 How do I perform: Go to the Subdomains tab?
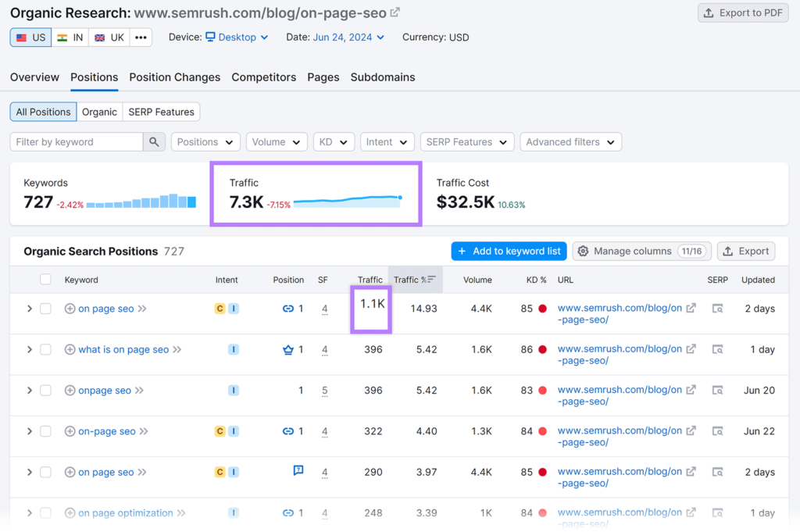(383, 77)
